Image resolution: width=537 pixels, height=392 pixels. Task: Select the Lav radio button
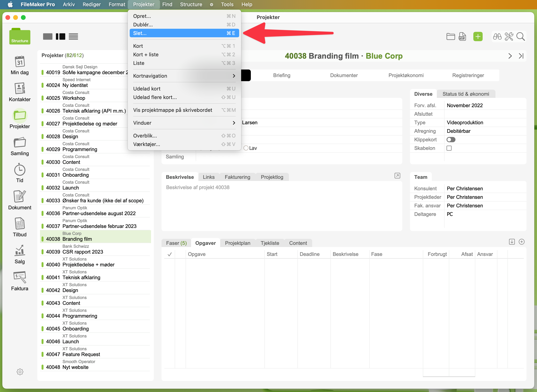click(x=246, y=148)
